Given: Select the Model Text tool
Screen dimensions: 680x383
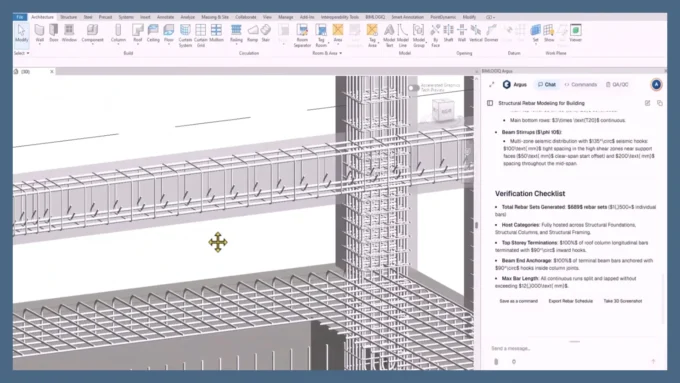Looking at the screenshot, I should [389, 36].
